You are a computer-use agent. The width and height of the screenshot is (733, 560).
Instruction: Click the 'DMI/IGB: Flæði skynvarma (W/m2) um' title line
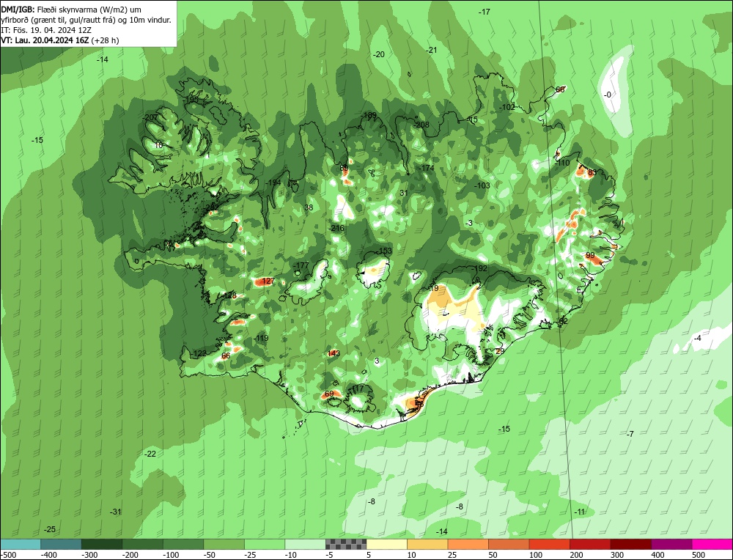click(x=71, y=10)
